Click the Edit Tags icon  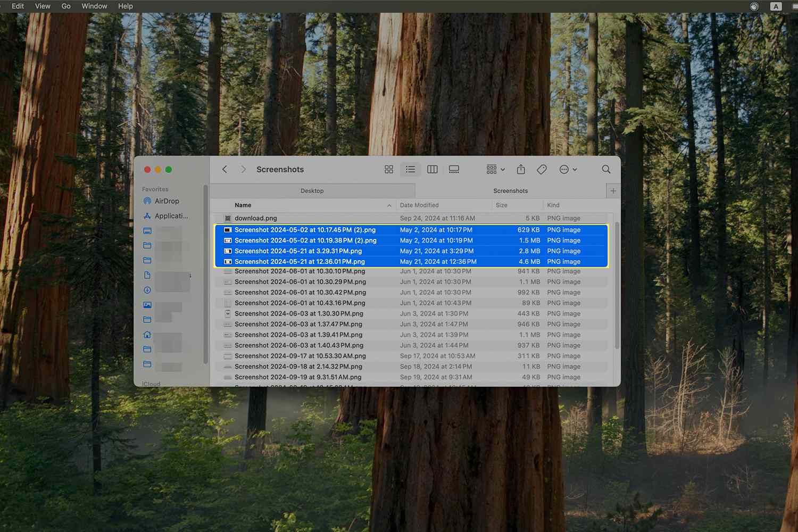[542, 169]
